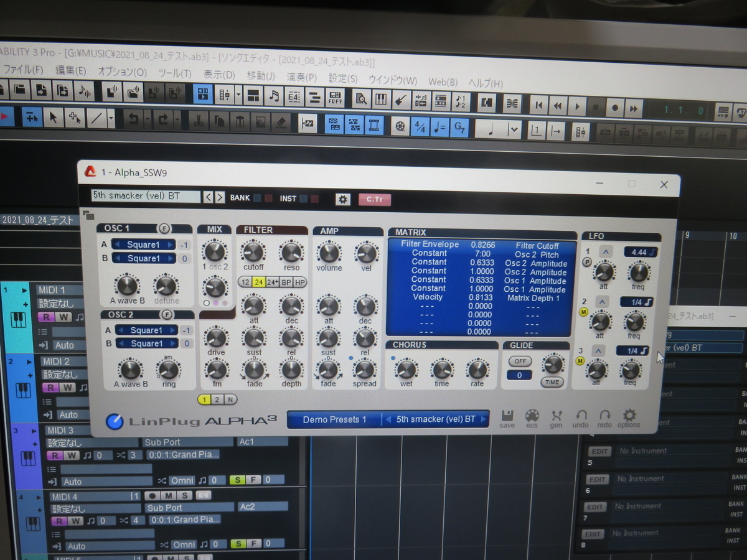Toggle OSC 1 F button
Image resolution: width=747 pixels, height=560 pixels.
point(164,228)
